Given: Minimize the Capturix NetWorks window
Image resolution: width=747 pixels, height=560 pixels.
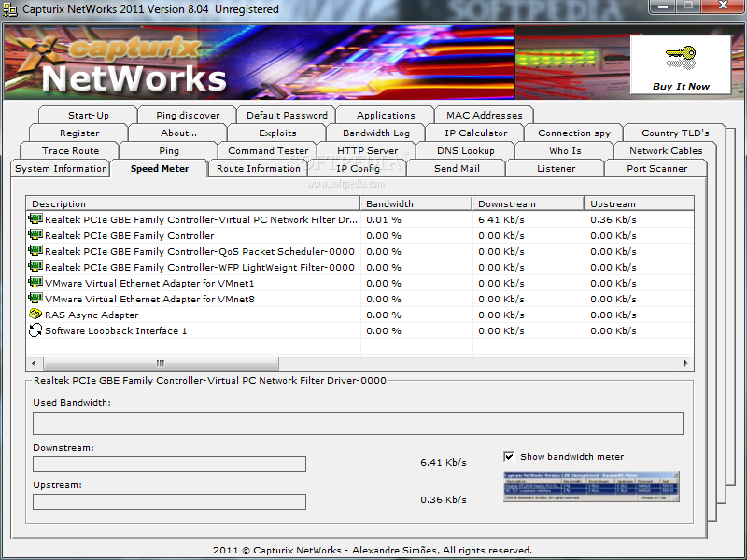Looking at the screenshot, I should pyautogui.click(x=662, y=6).
